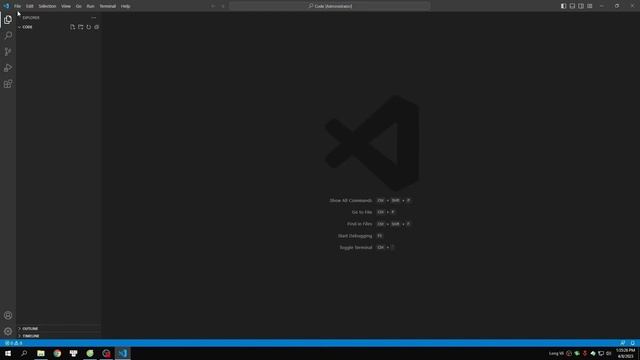Open the Customize Layout control

(590, 6)
